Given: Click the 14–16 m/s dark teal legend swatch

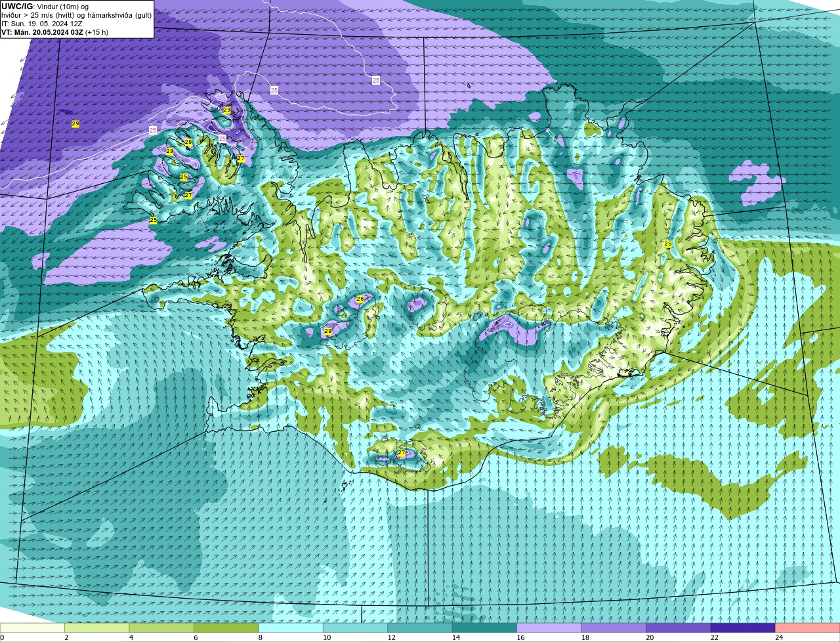Looking at the screenshot, I should point(485,628).
